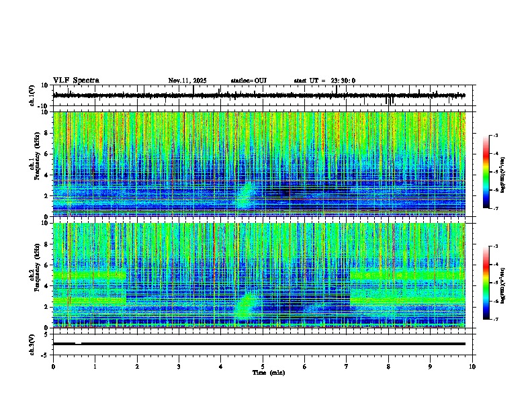Click the ch.2 colorbar log(PSD) label
This screenshot has width=532, height=411.
click(x=503, y=285)
